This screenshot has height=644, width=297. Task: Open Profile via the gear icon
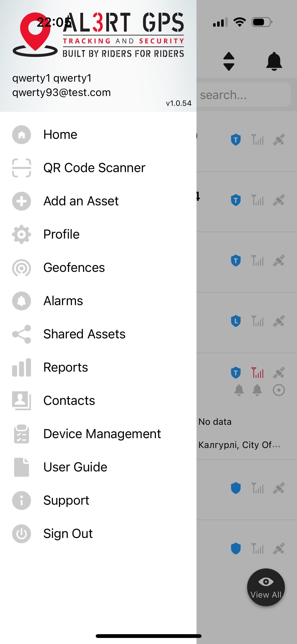[x=21, y=234]
